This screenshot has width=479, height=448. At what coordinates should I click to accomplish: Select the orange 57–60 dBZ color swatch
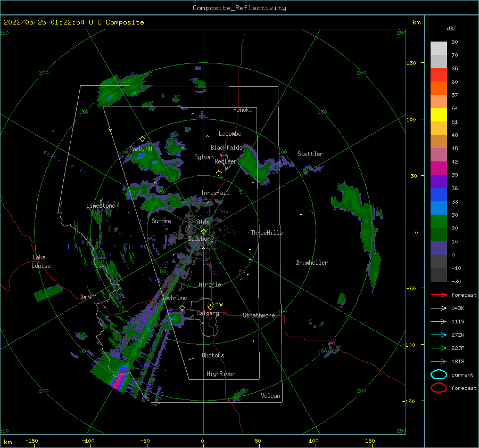pyautogui.click(x=439, y=88)
